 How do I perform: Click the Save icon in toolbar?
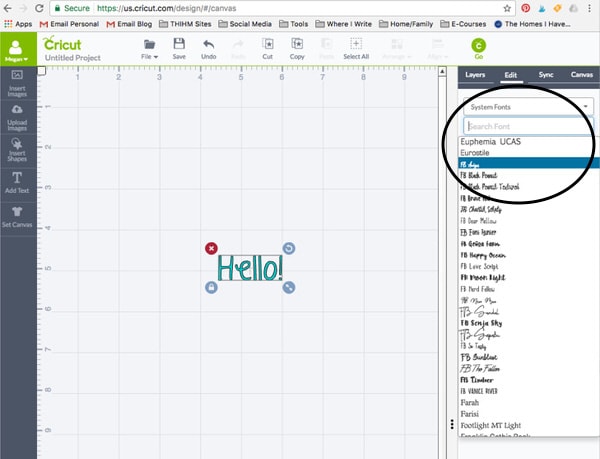pos(179,48)
